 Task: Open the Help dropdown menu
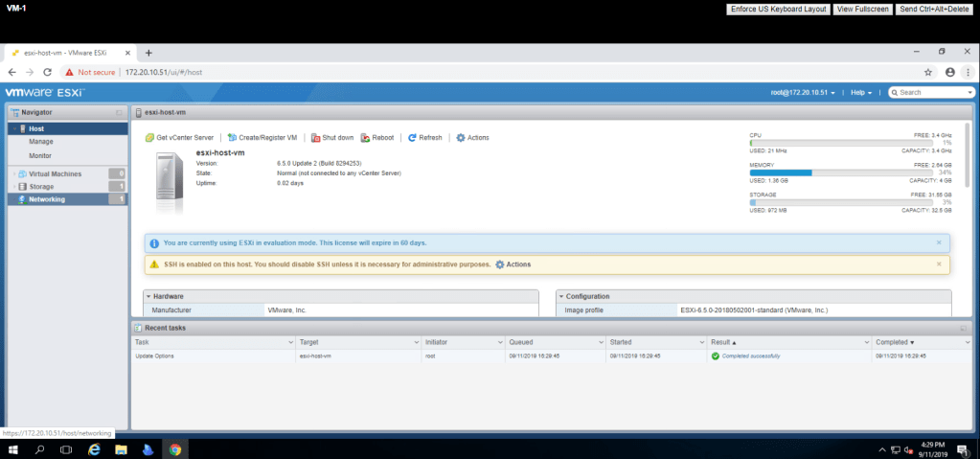click(861, 93)
